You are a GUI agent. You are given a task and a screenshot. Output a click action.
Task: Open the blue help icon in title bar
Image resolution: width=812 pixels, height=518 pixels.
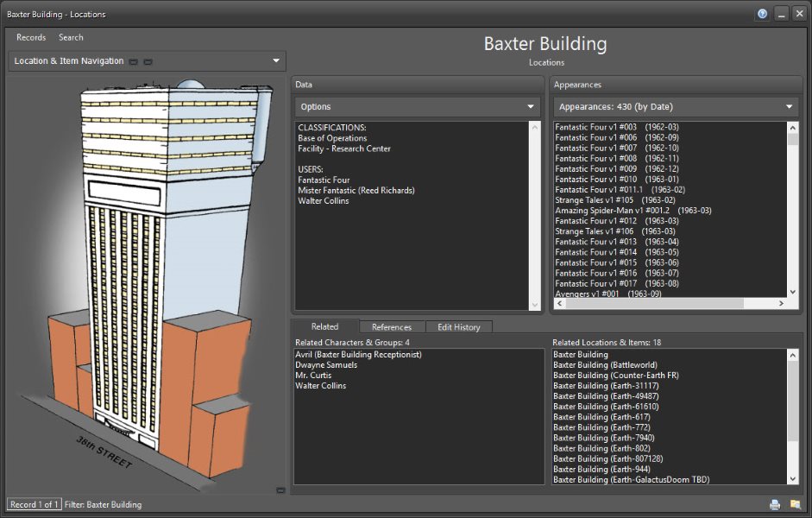tap(762, 14)
